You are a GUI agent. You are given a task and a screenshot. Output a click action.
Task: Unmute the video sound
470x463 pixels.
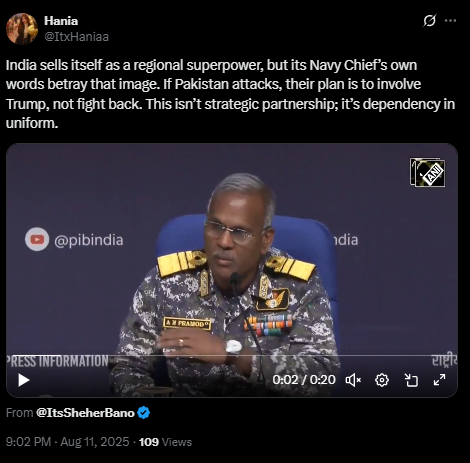353,380
